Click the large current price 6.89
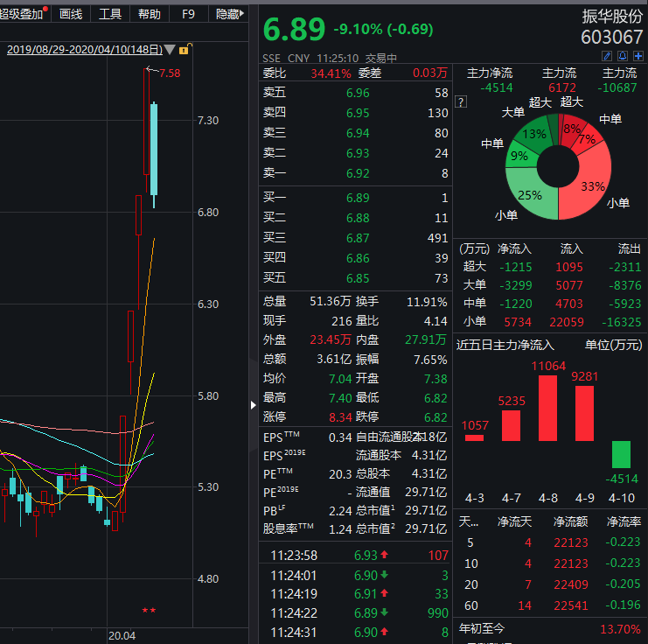 [294, 30]
